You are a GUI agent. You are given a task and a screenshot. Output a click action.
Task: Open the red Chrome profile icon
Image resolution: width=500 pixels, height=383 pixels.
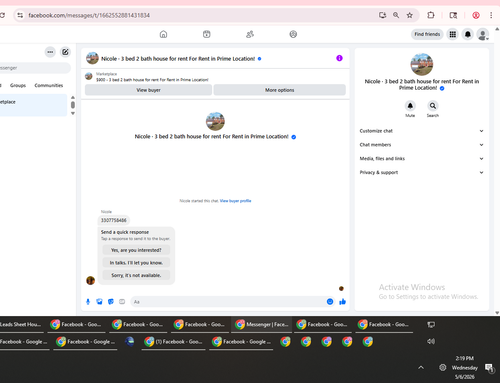(476, 15)
